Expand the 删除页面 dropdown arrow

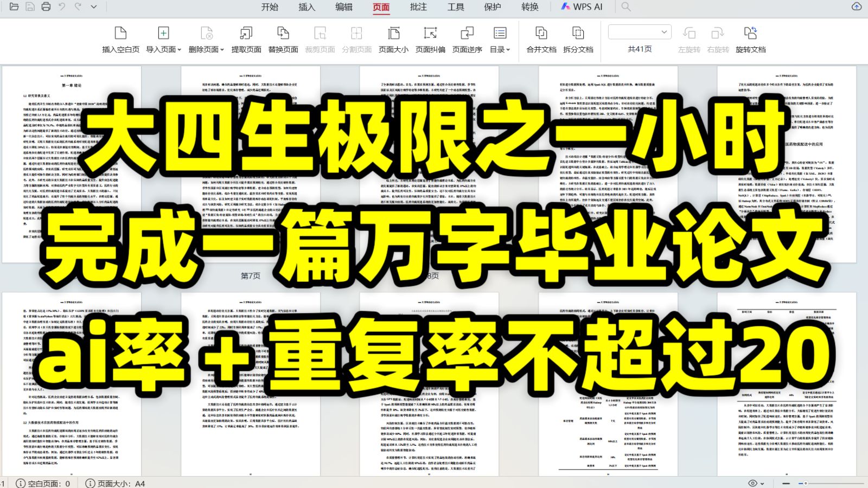[x=222, y=49]
